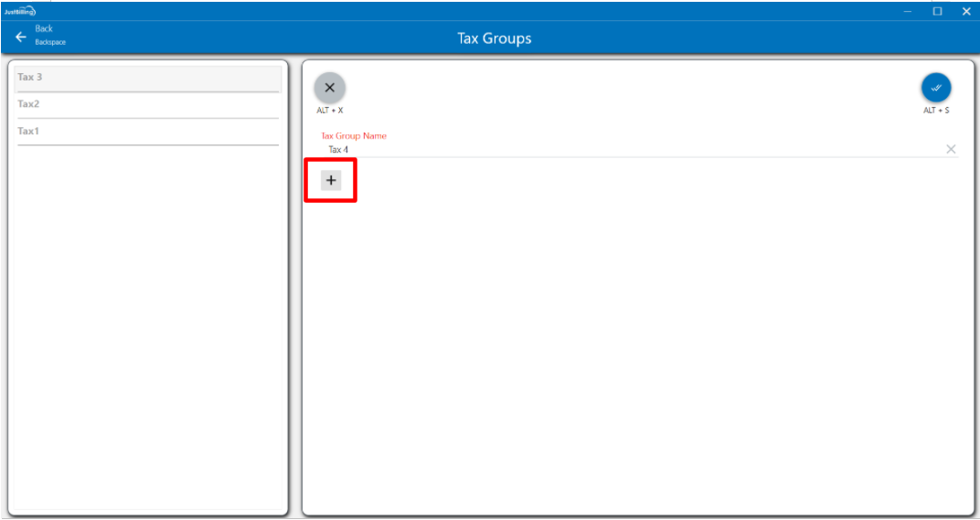Maximize the JustBilling window
The image size is (980, 520).
pos(937,11)
